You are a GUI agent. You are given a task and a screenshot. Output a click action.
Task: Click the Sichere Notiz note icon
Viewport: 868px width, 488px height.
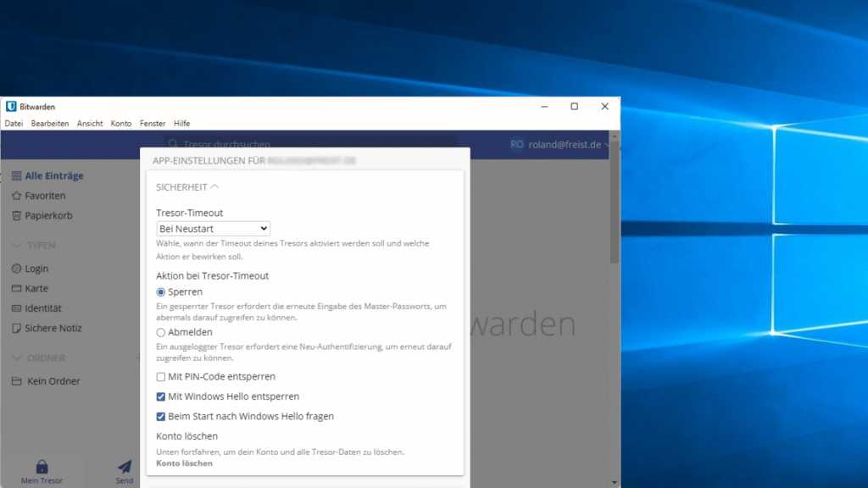tap(17, 328)
